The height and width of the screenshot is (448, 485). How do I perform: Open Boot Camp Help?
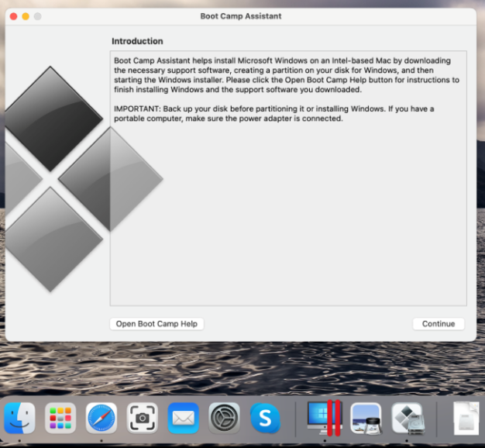point(157,324)
